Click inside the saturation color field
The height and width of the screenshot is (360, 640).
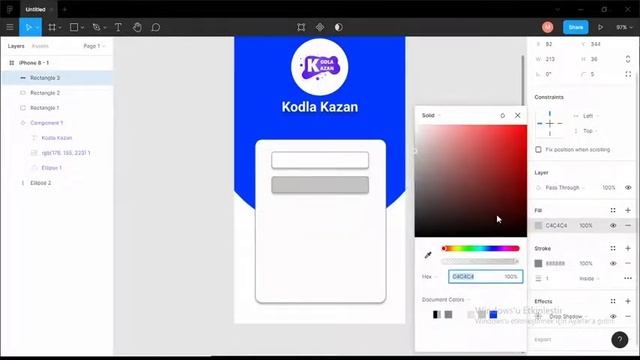click(471, 181)
